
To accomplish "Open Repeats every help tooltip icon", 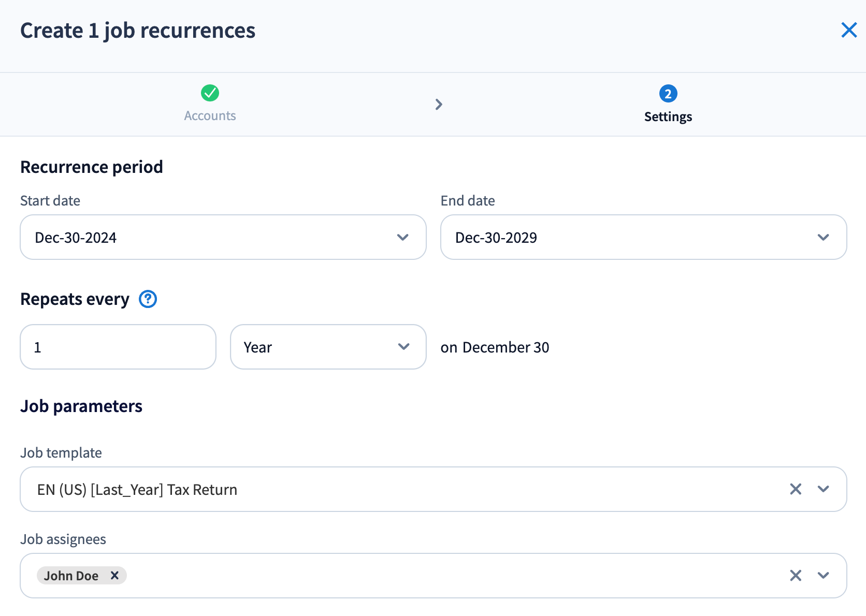I will [148, 299].
